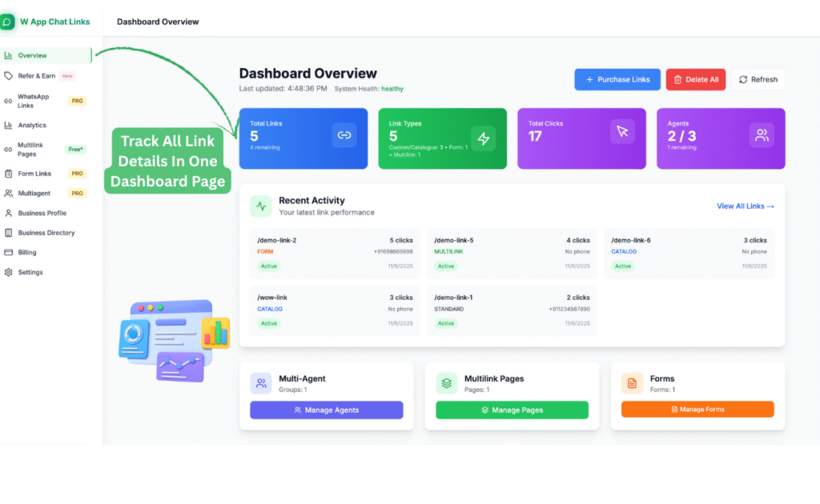Open the Dashboard Overview top tab

pos(157,22)
